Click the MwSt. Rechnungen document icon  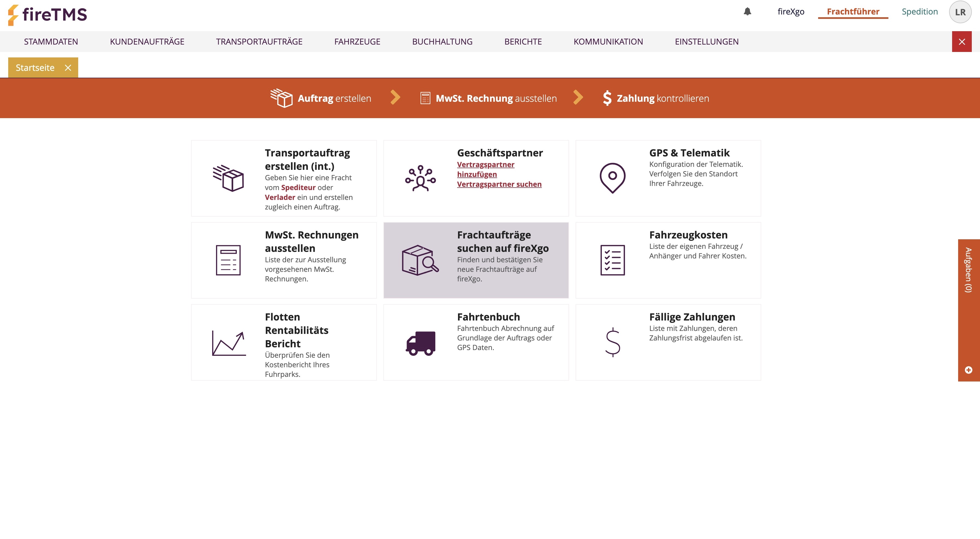(x=228, y=260)
